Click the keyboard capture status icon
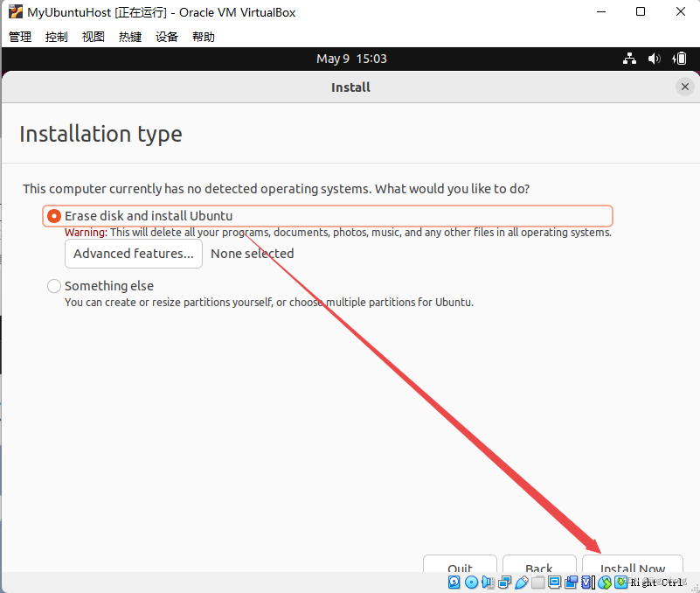The height and width of the screenshot is (593, 700). point(621,582)
